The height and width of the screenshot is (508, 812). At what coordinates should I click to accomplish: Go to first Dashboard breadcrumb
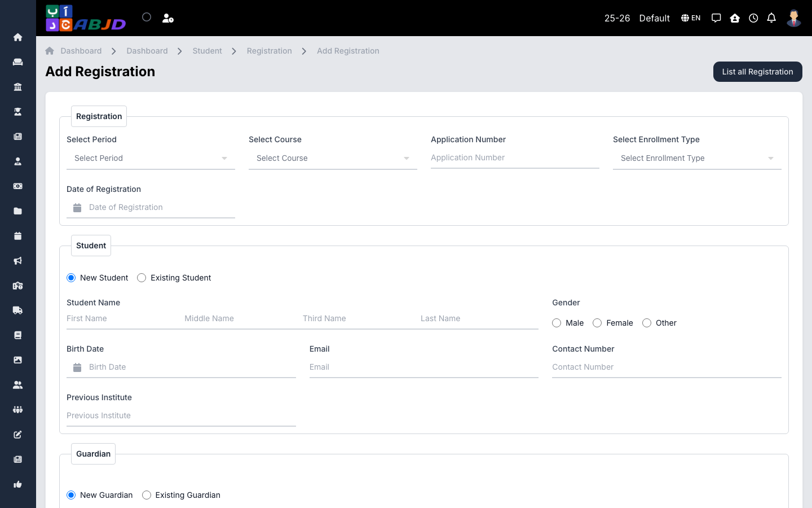pyautogui.click(x=81, y=51)
